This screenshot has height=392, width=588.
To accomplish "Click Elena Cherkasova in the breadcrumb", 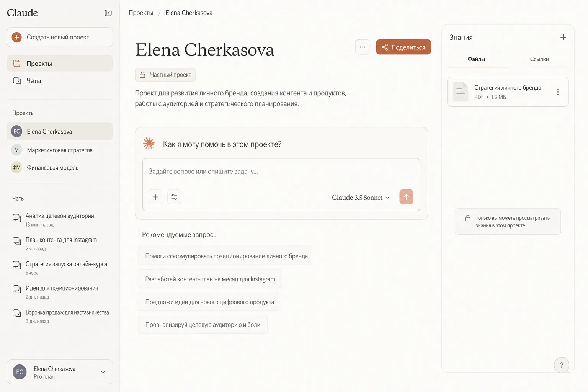I will pyautogui.click(x=189, y=13).
